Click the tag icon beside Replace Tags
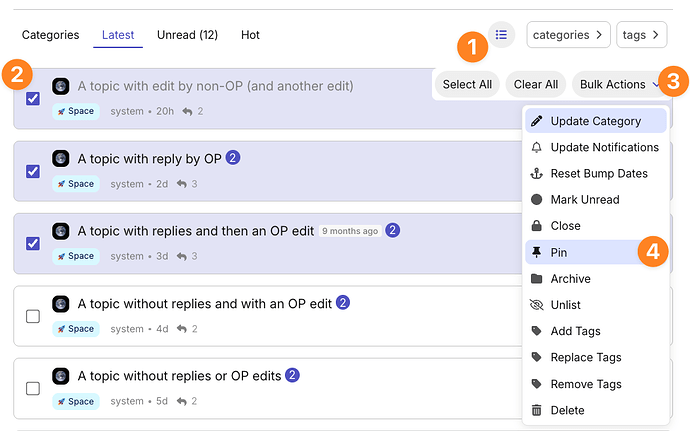 (536, 357)
